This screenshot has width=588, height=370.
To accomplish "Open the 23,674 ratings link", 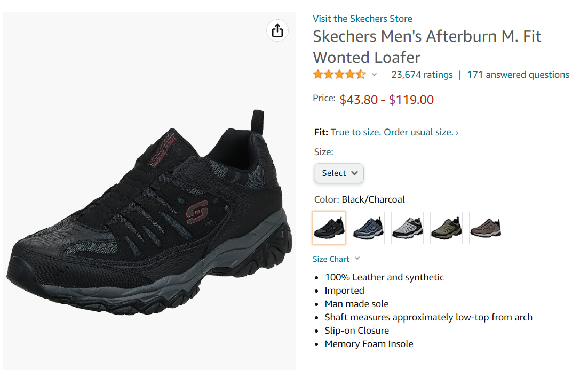I will 422,75.
